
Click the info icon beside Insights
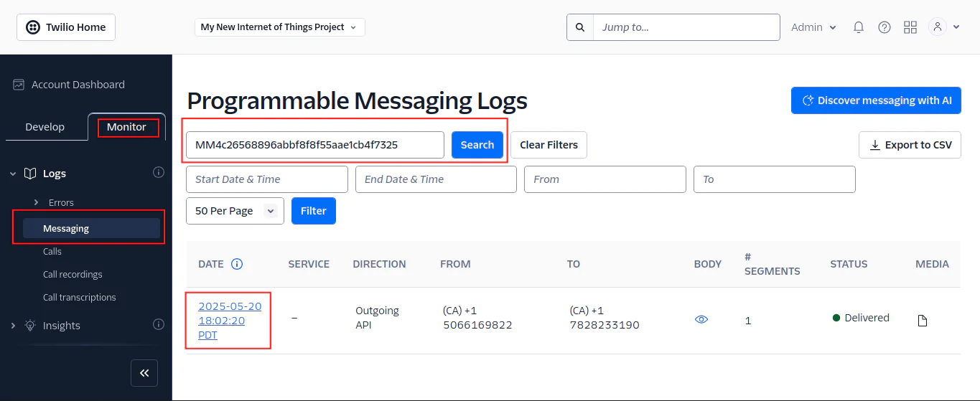[159, 324]
